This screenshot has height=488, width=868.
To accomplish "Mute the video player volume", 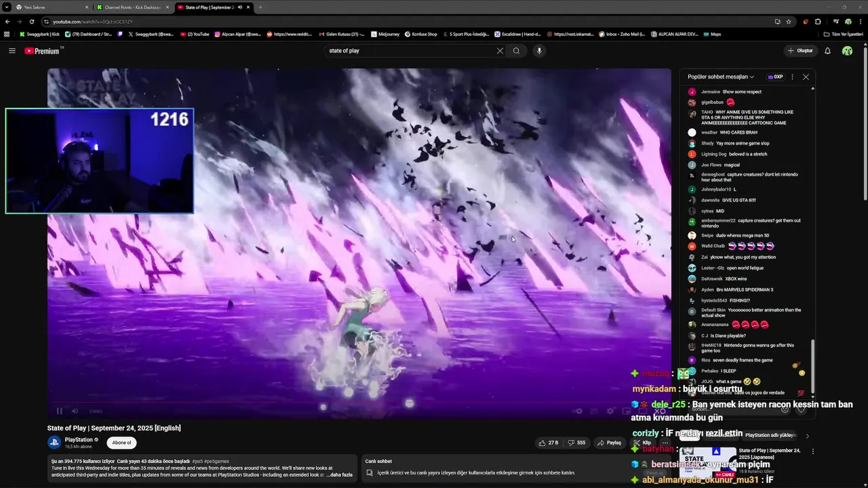I will [75, 411].
